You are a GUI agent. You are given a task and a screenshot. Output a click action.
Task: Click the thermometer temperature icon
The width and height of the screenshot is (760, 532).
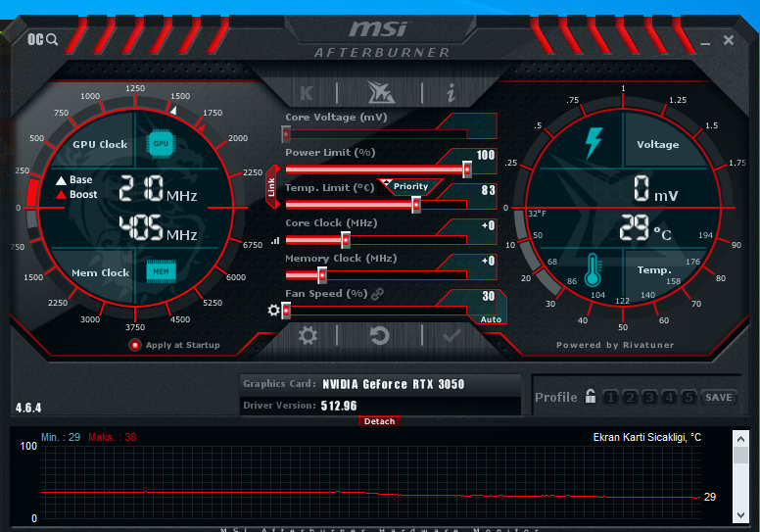point(593,269)
